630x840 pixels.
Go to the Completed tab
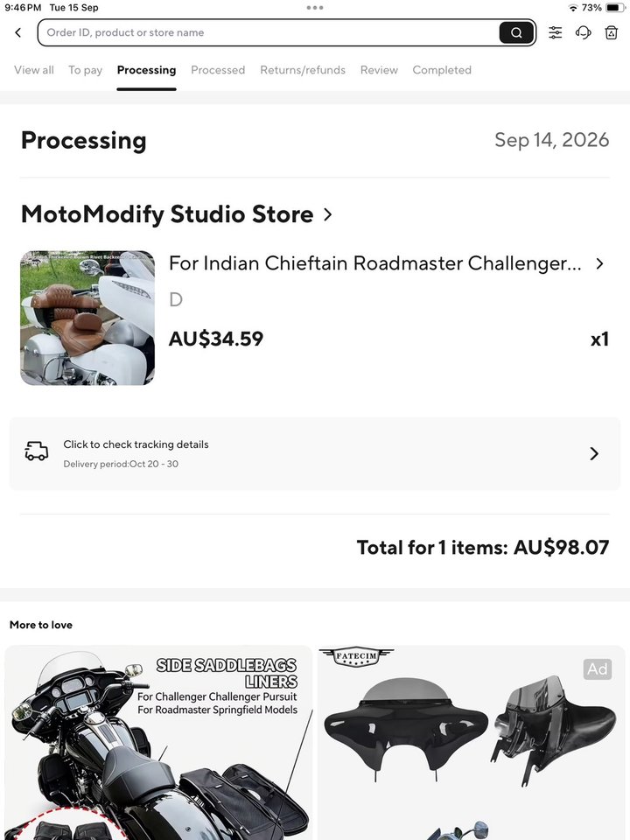442,70
